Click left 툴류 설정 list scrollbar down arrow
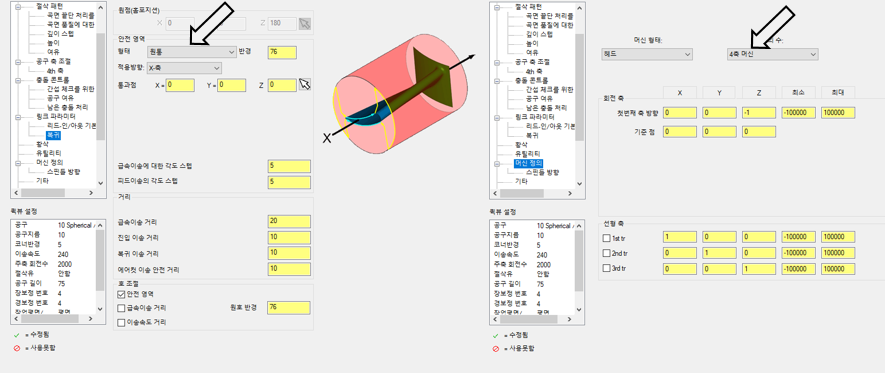 (x=100, y=309)
